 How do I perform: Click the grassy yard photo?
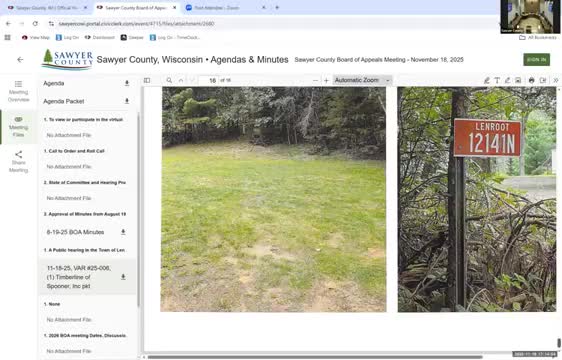coord(273,199)
